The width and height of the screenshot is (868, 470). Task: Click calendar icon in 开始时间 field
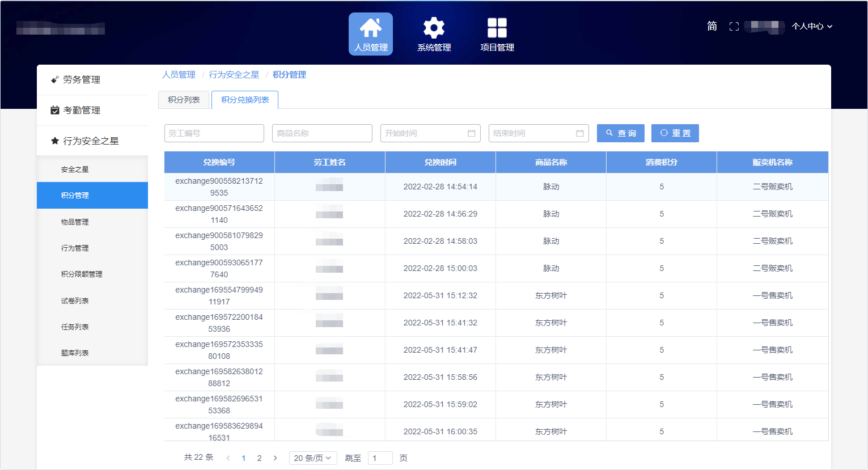(471, 133)
